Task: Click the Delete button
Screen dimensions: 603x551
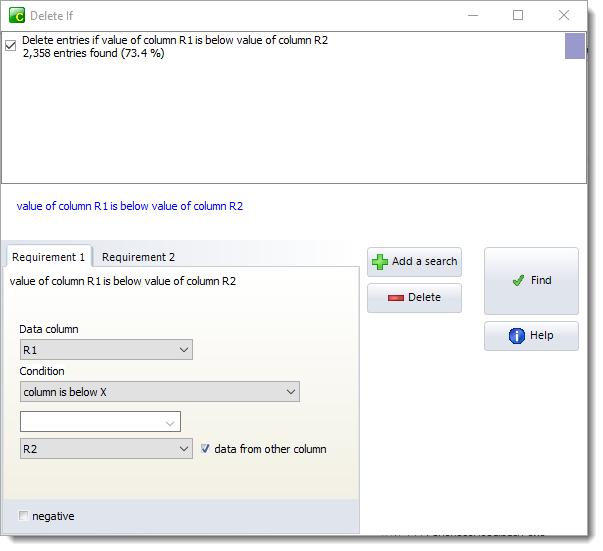Action: pyautogui.click(x=414, y=298)
